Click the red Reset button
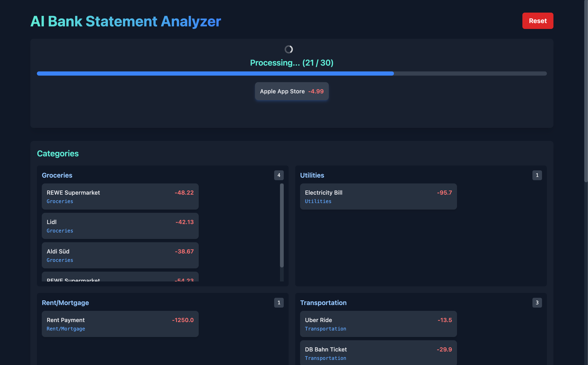This screenshot has height=365, width=588. coord(538,21)
